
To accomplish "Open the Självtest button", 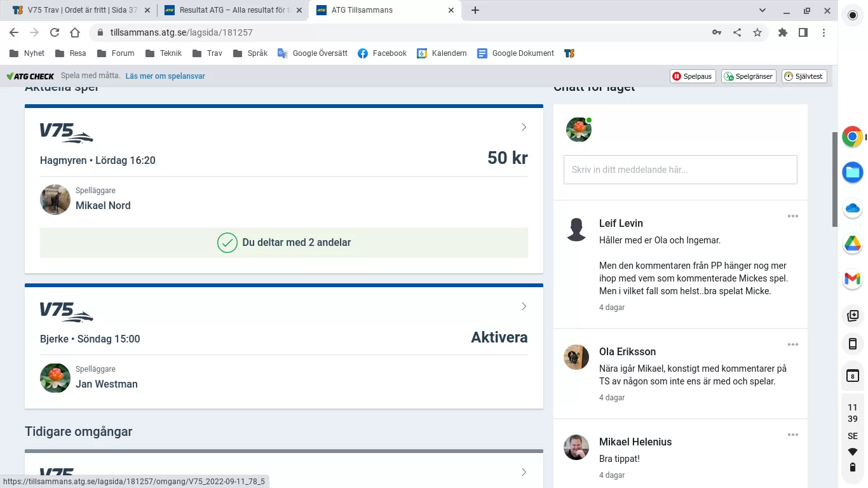I will [x=804, y=76].
